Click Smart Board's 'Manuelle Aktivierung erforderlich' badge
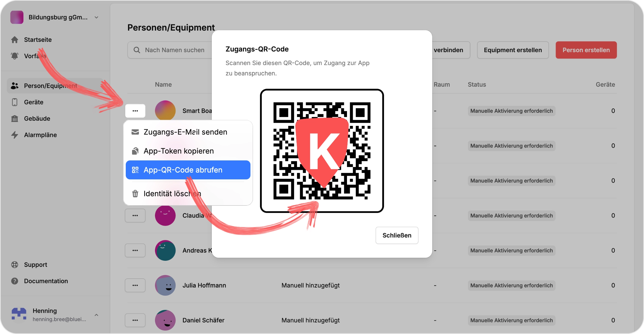The image size is (644, 334). [x=511, y=111]
